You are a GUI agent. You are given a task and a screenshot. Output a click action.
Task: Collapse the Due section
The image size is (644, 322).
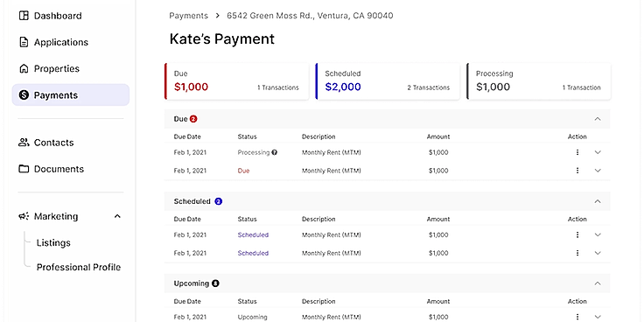point(598,119)
